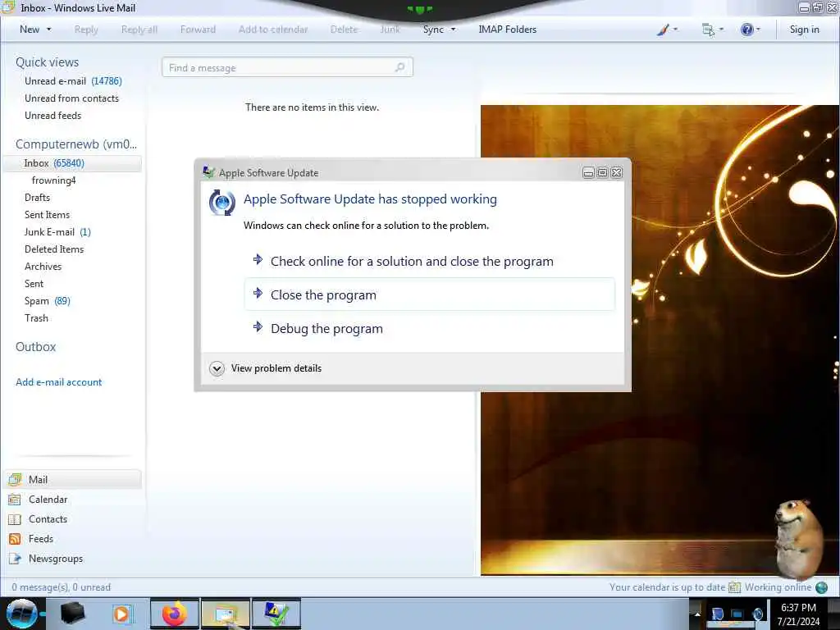Open the Sent Items folder
Image resolution: width=840 pixels, height=630 pixels.
click(x=47, y=214)
